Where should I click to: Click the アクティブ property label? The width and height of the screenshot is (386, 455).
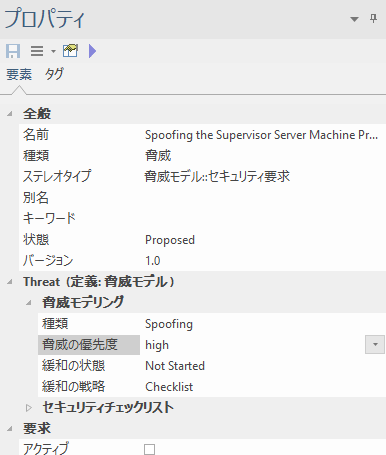(x=46, y=449)
